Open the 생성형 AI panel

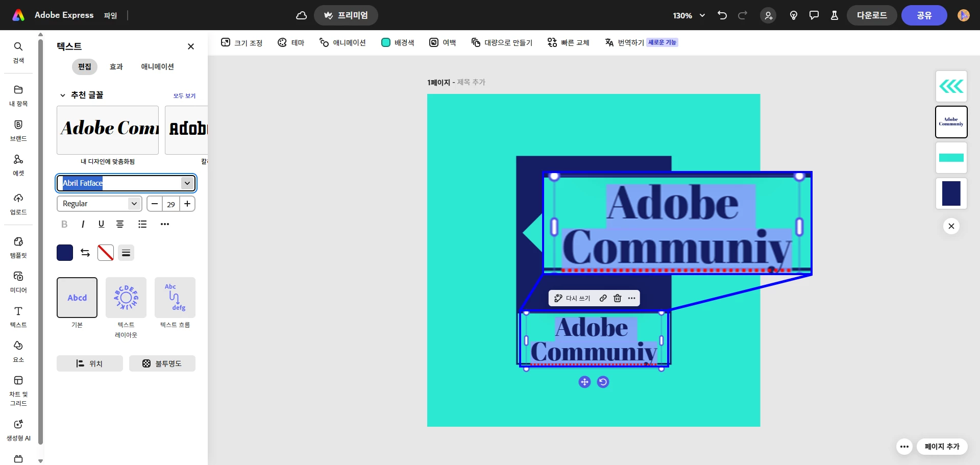(18, 430)
